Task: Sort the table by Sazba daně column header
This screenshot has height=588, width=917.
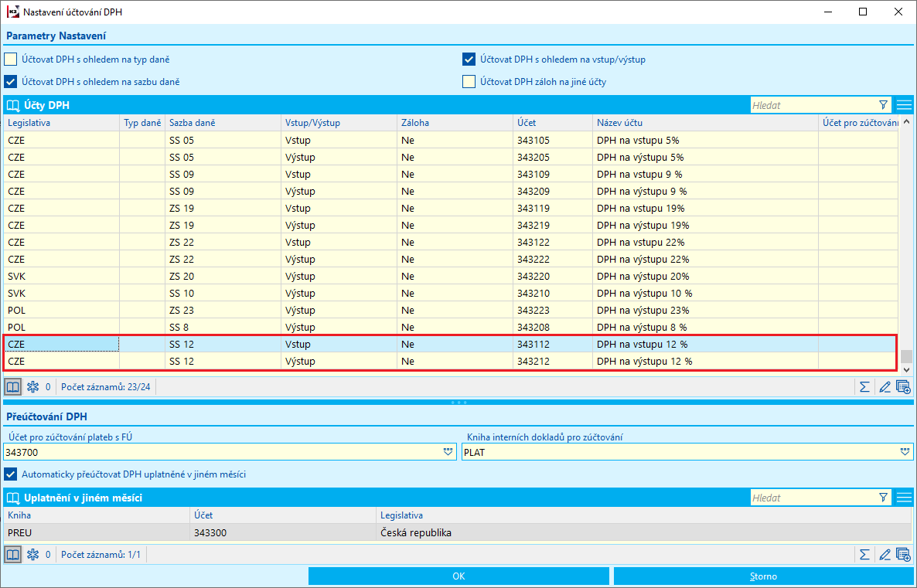Action: pyautogui.click(x=223, y=123)
